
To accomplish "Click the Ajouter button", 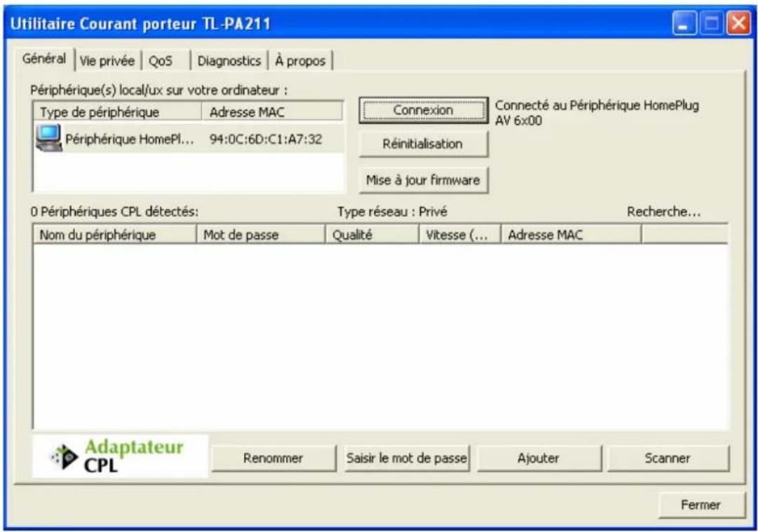I will [x=539, y=458].
